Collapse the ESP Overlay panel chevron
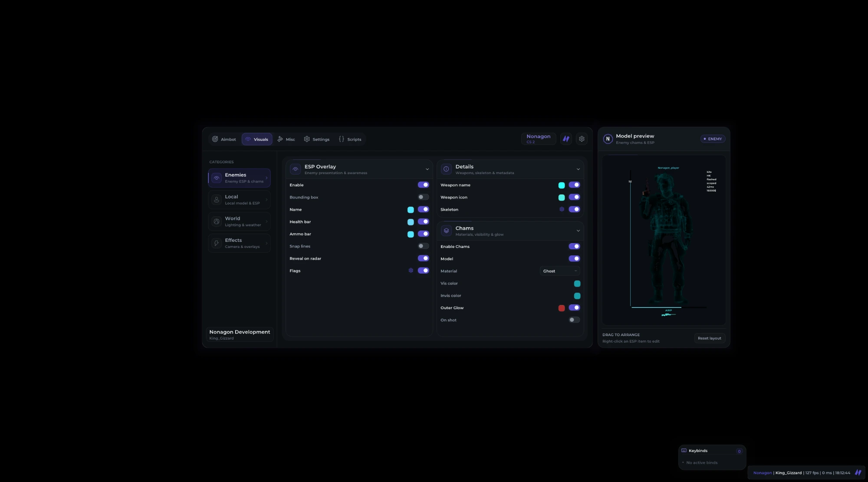Image resolution: width=868 pixels, height=482 pixels. coord(427,169)
